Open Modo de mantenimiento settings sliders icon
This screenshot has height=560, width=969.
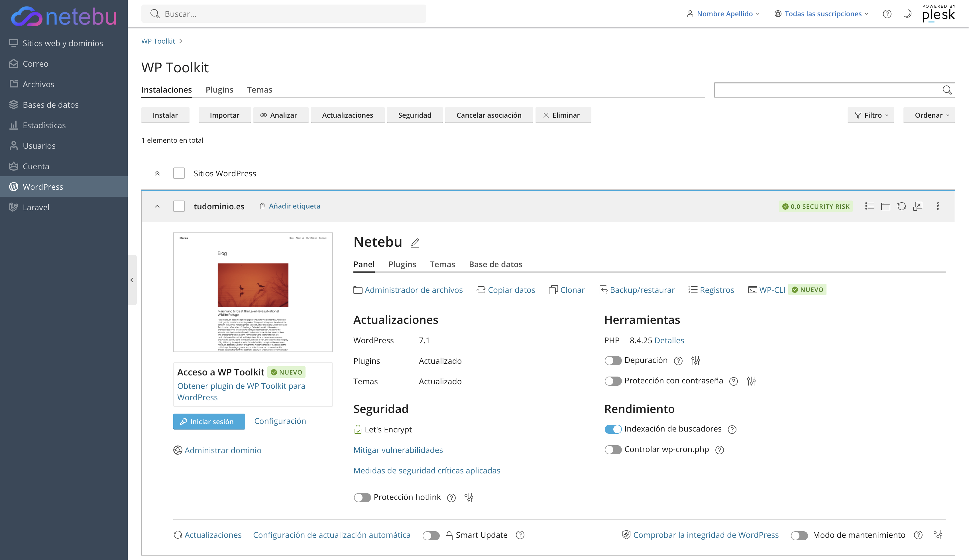click(938, 535)
